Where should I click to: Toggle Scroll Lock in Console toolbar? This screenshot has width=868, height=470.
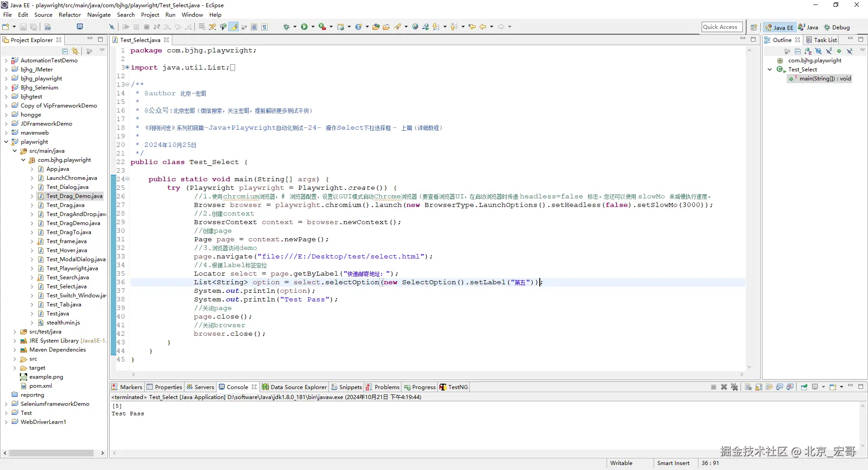coord(759,387)
